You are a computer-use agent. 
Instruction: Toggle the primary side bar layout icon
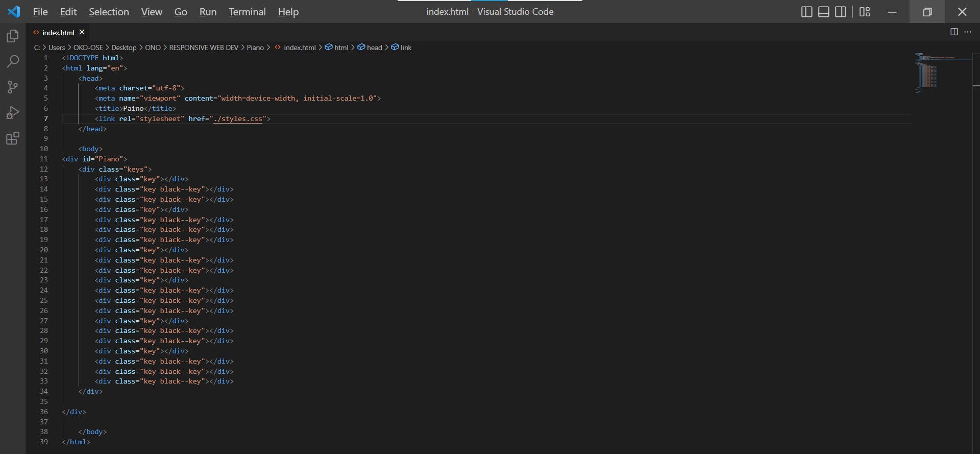(807, 12)
